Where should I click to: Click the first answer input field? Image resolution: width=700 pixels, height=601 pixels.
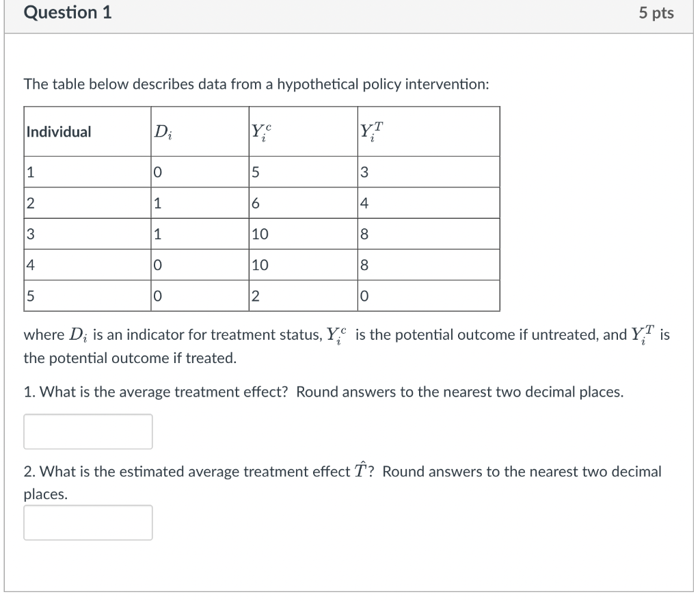tap(87, 431)
